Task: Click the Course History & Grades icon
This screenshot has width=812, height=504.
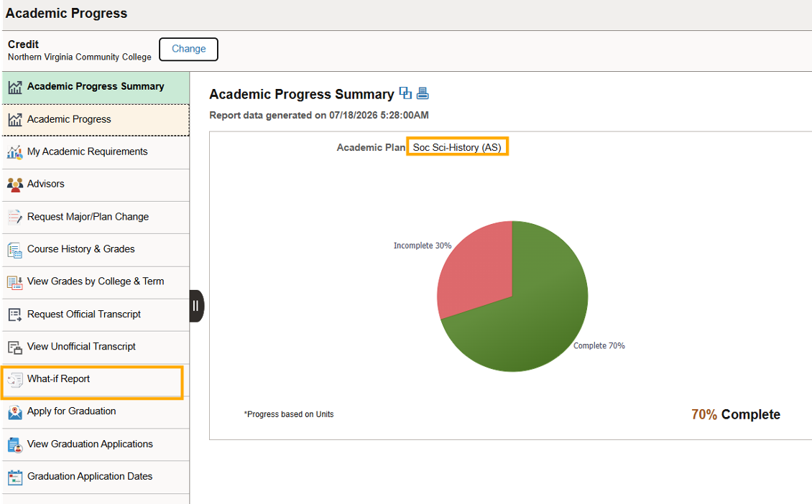Action: pyautogui.click(x=15, y=250)
